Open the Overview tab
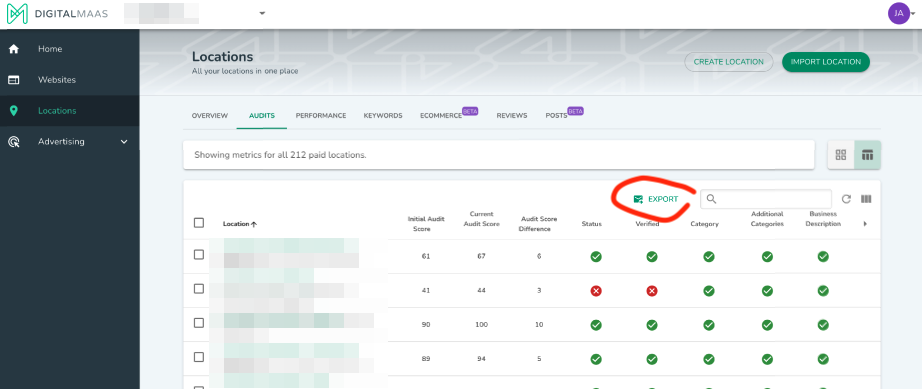 (x=209, y=116)
